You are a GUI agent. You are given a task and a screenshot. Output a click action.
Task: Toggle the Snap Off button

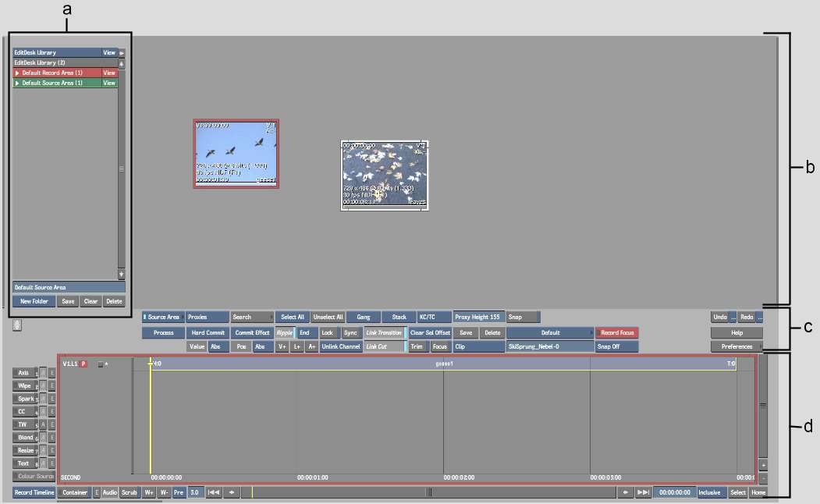[616, 346]
